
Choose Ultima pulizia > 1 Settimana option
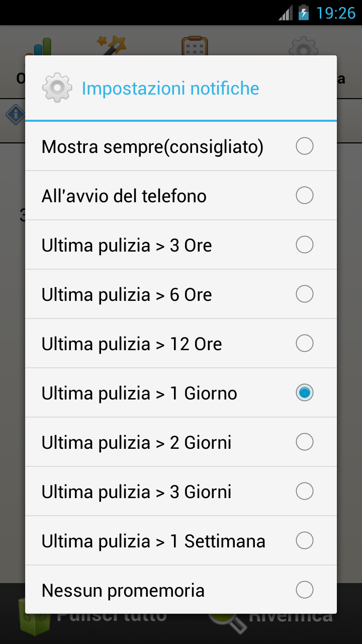coord(181,541)
